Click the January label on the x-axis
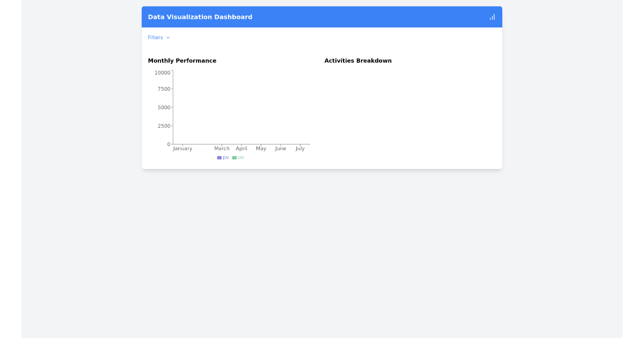This screenshot has width=644, height=338. pos(182,149)
